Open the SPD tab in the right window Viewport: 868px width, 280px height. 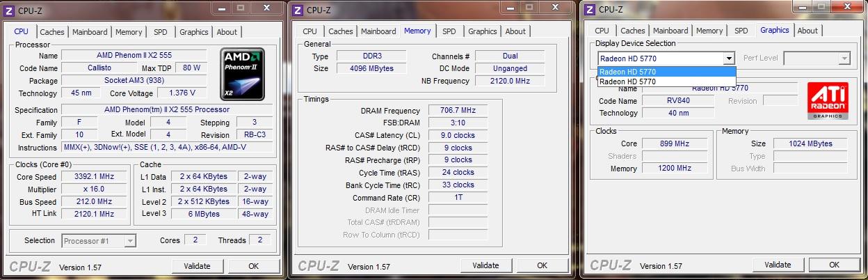pos(741,31)
